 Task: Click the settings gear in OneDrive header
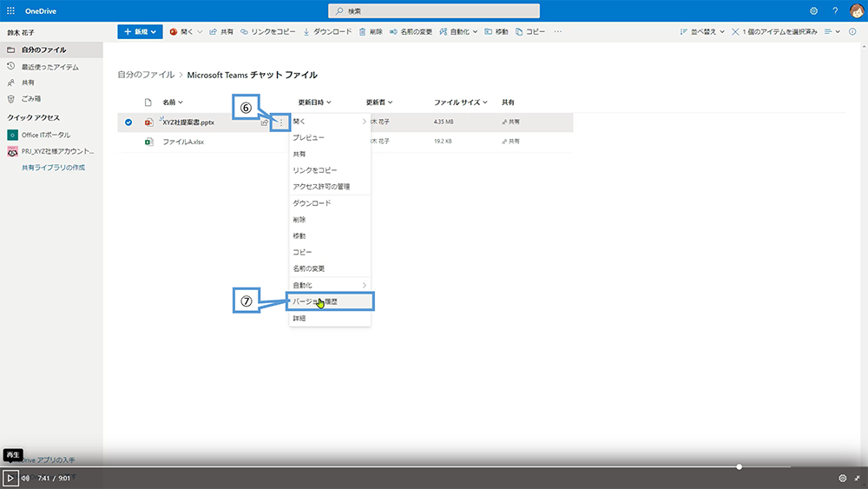pyautogui.click(x=813, y=10)
